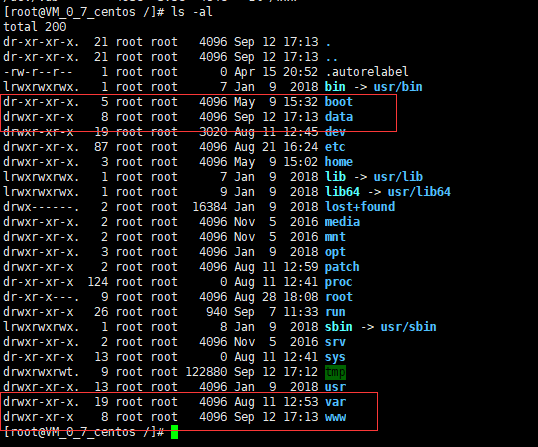This screenshot has height=447, width=538.
Task: Click the link count '124'
Action: click(98, 282)
